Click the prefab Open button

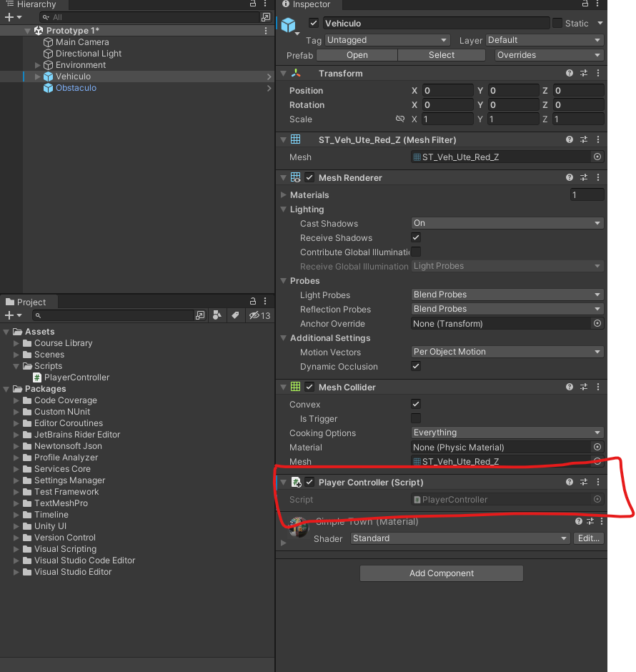click(357, 55)
